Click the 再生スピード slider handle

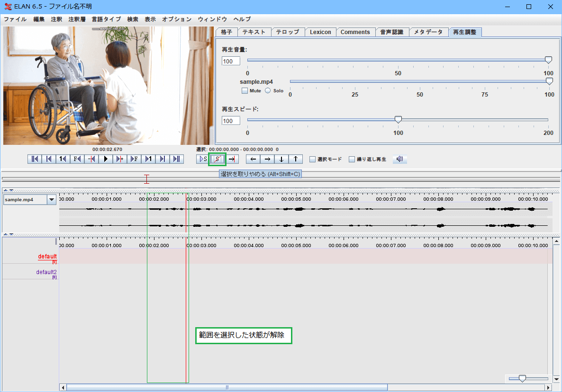tap(399, 119)
